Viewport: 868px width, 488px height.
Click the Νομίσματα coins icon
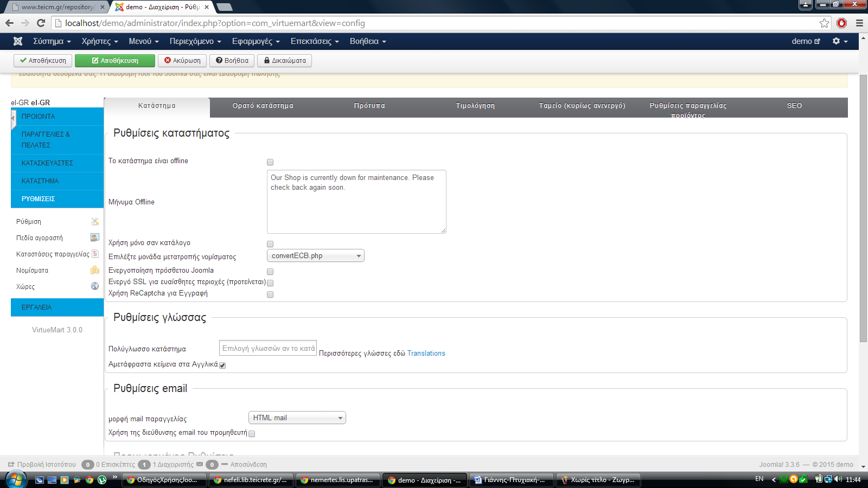pyautogui.click(x=95, y=270)
